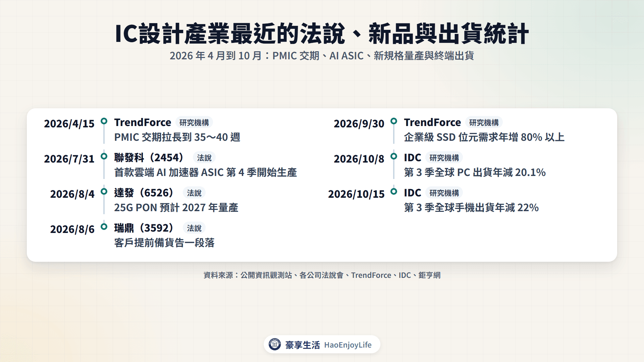Click the 豪享生活 brand name in the footer
The image size is (644, 362).
303,345
